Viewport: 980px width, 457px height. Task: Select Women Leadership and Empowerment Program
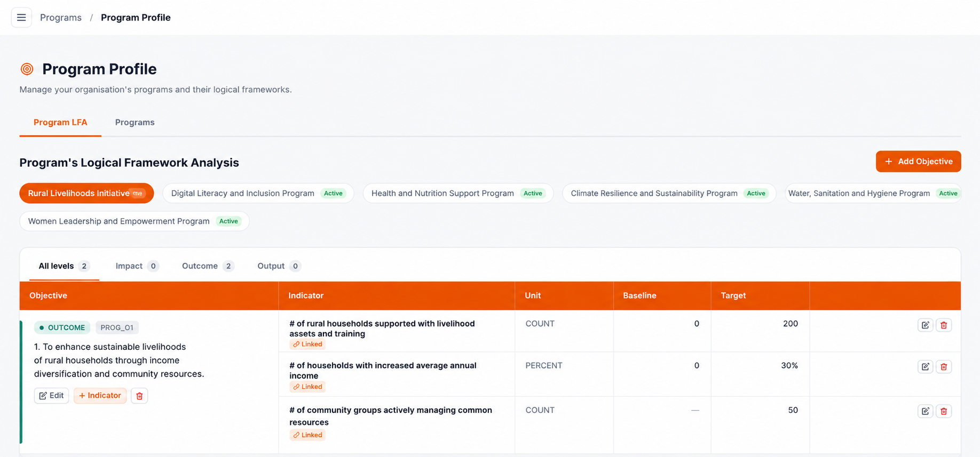tap(135, 221)
